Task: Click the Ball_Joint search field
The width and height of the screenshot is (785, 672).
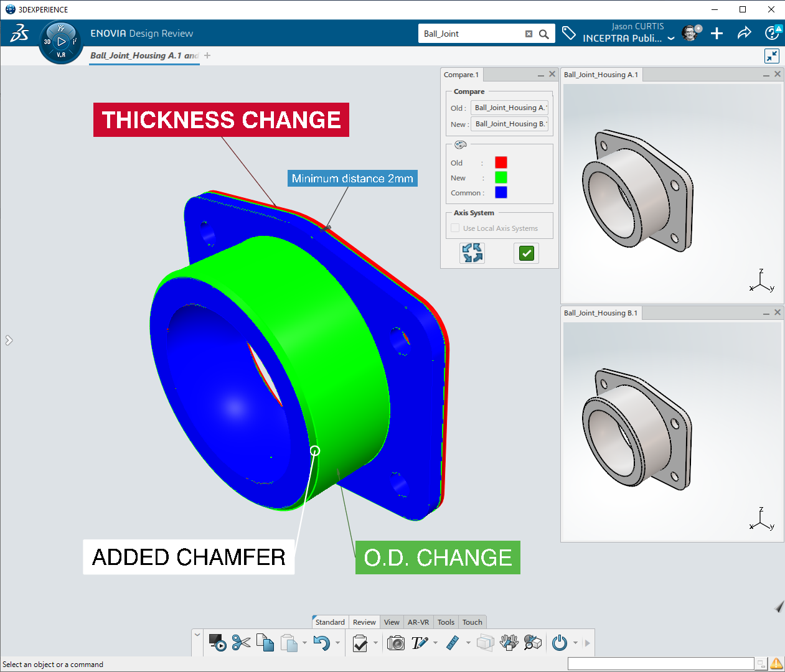Action: [470, 34]
